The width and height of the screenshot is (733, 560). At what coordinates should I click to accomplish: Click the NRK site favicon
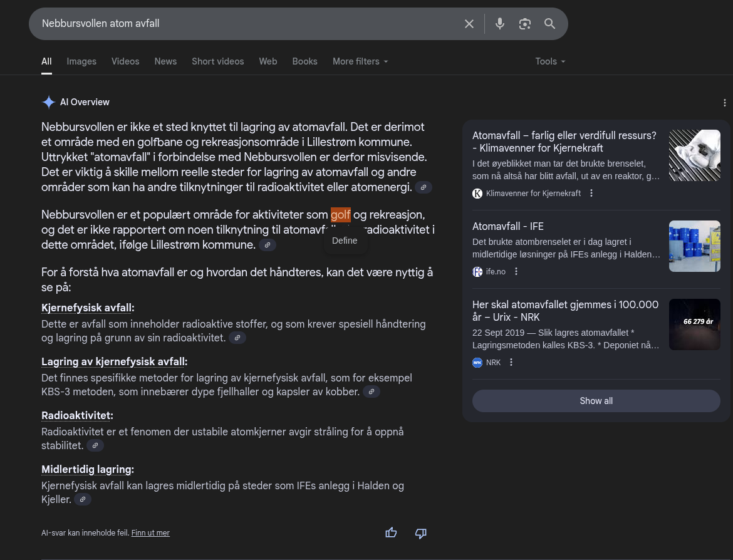(x=477, y=362)
